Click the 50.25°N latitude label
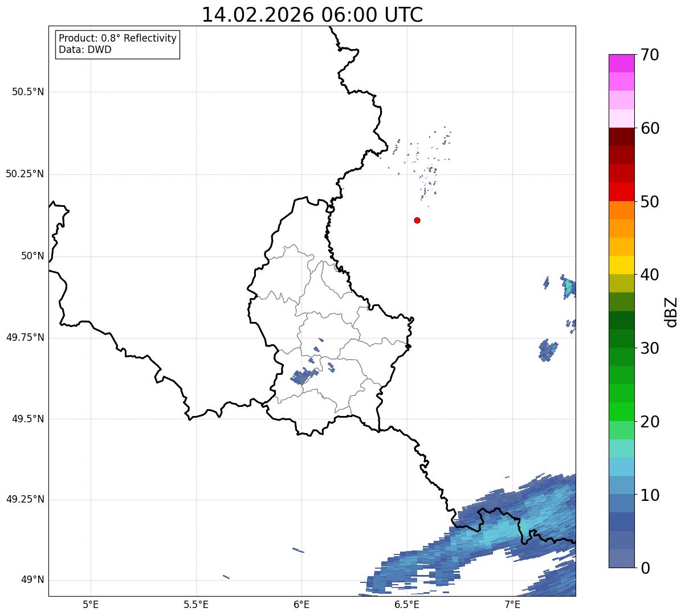Viewport: 685px width, 616px height. (x=25, y=174)
